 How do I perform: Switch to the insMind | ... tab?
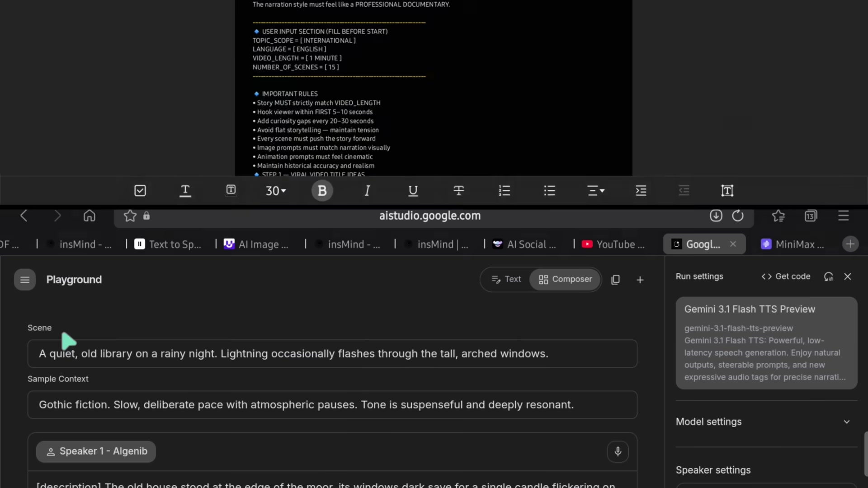(x=437, y=244)
